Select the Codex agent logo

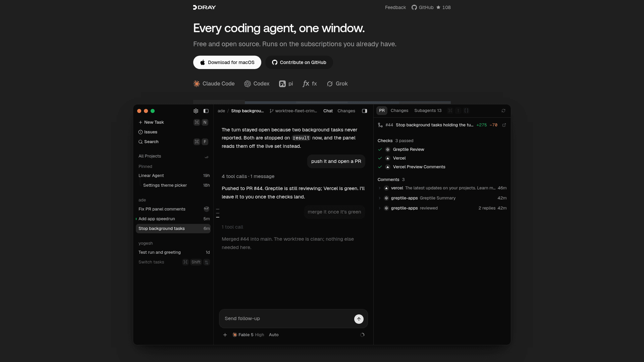[248, 84]
